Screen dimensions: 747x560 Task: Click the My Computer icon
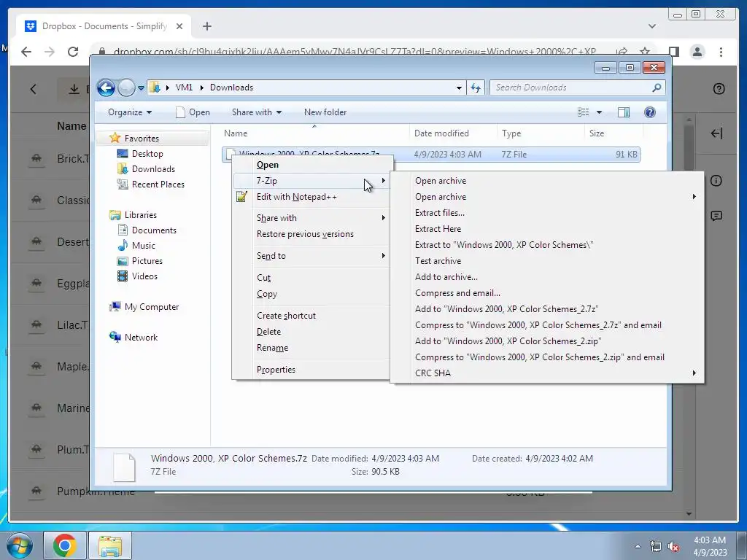click(x=115, y=307)
